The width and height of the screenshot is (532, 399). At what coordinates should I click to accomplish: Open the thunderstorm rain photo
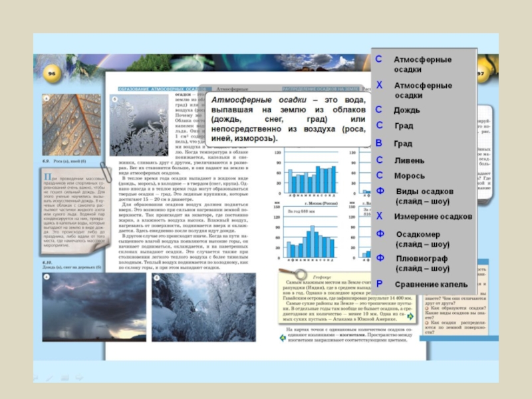(x=94, y=307)
